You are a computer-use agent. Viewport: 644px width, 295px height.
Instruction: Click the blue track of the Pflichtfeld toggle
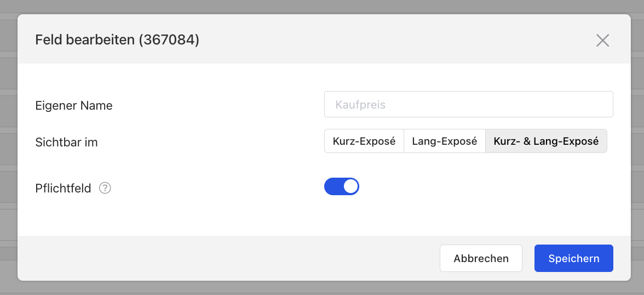[x=333, y=186]
